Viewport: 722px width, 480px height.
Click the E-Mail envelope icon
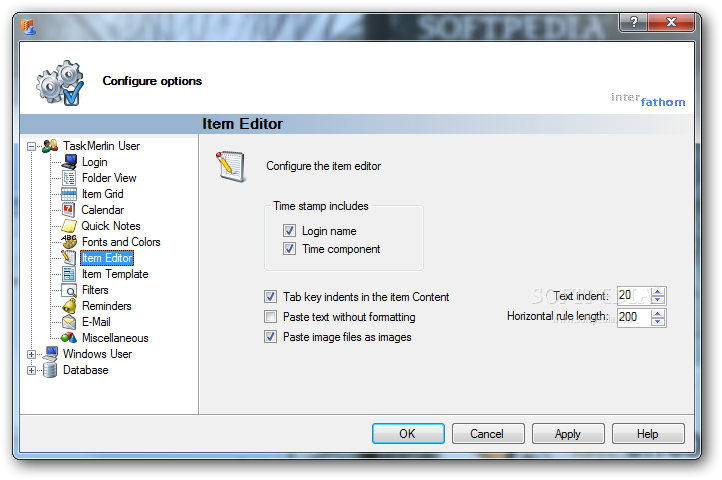pyautogui.click(x=69, y=322)
